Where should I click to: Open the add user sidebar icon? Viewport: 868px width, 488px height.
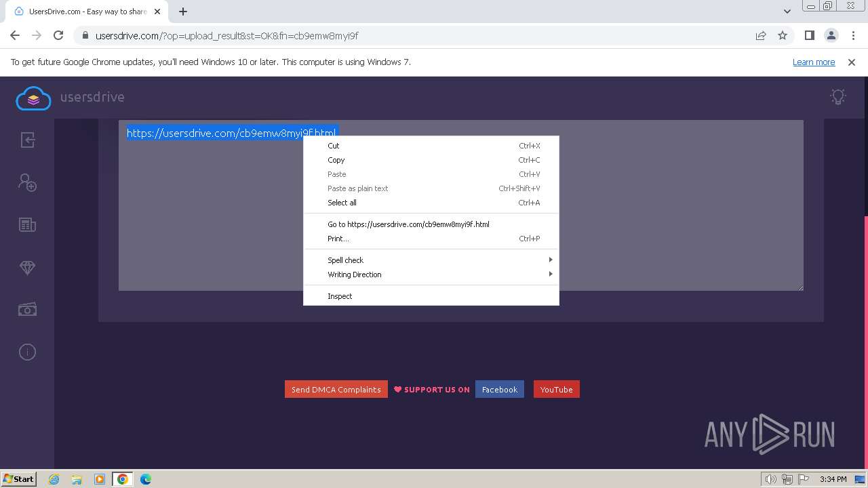point(27,182)
